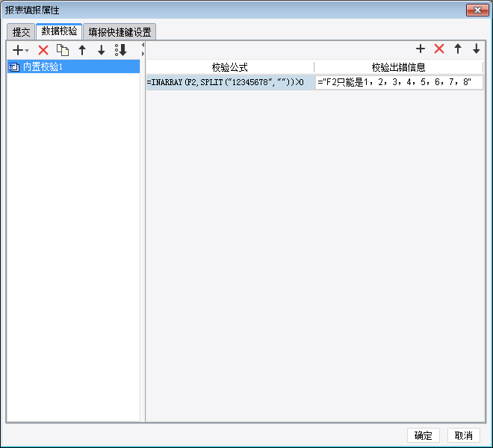Copy the selected validation item
This screenshot has width=493, height=448.
[x=63, y=50]
